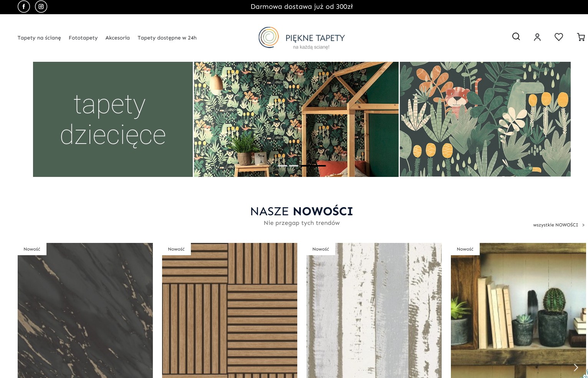Open the dark marble wallpaper product

pyautogui.click(x=85, y=310)
